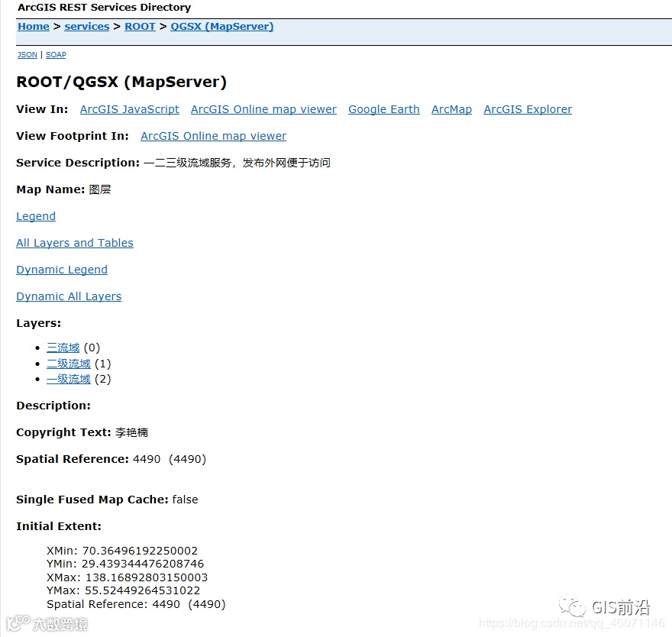
Task: Click the Initial Extent: heading
Action: [59, 526]
